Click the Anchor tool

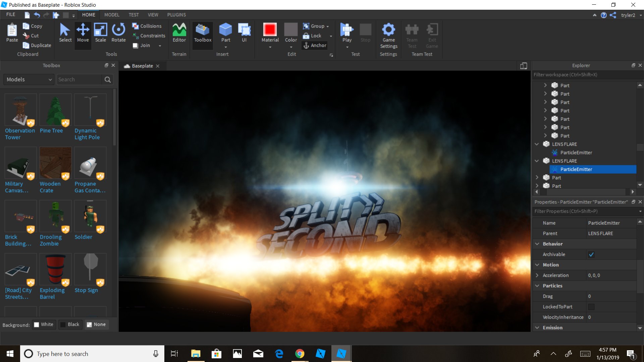pyautogui.click(x=314, y=45)
